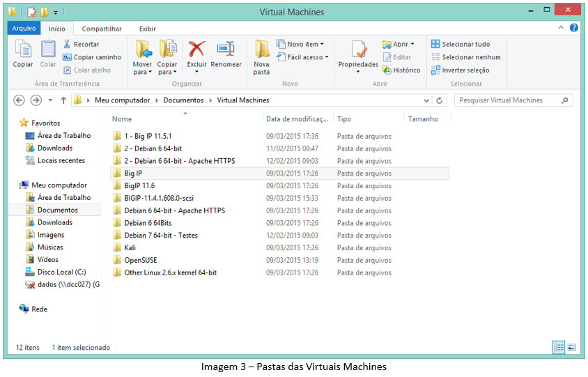Open the Exibir ribbon tab

pyautogui.click(x=147, y=29)
